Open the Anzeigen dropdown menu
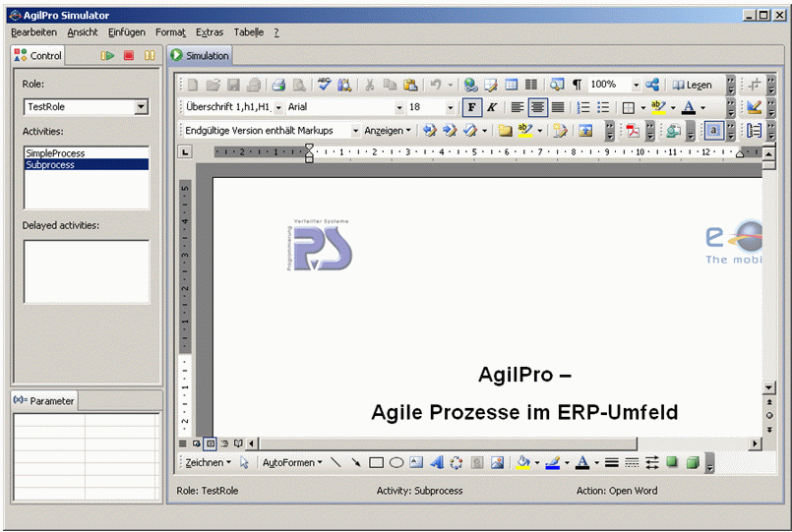This screenshot has height=532, width=792. click(x=388, y=131)
